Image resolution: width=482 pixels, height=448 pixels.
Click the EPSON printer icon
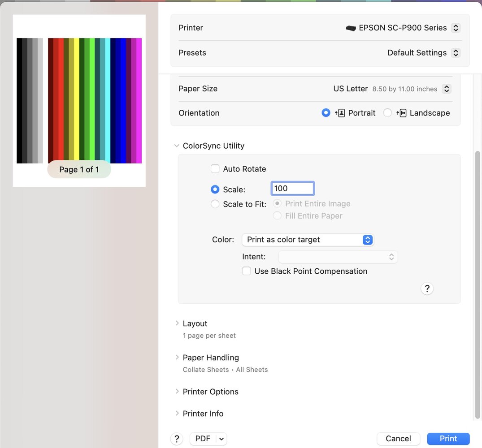(351, 28)
